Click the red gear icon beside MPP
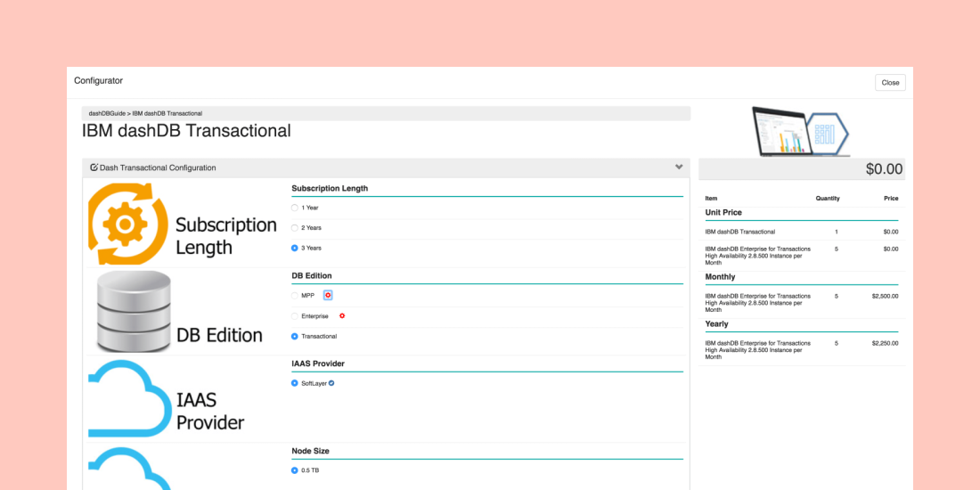Screen dimensions: 980x490 tap(328, 295)
